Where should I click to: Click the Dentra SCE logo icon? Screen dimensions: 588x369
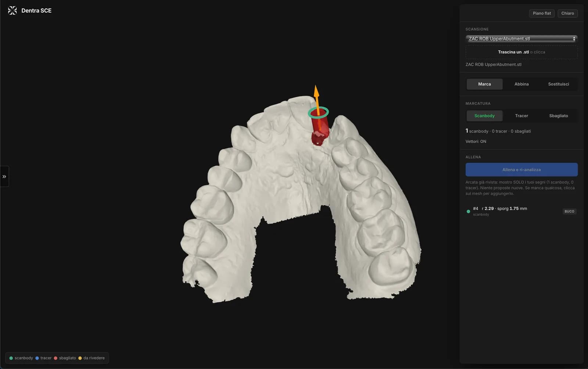(x=12, y=10)
